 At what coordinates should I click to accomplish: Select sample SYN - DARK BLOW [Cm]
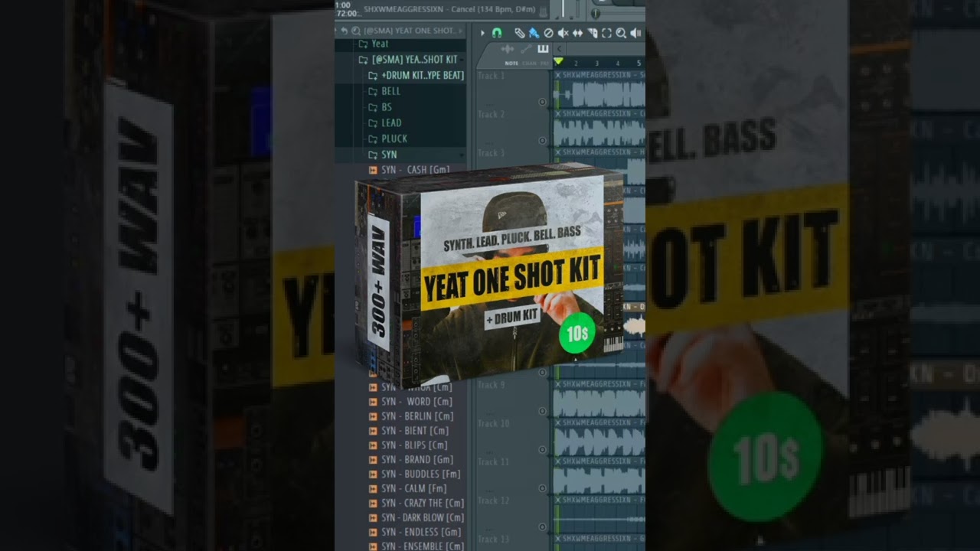pyautogui.click(x=416, y=517)
